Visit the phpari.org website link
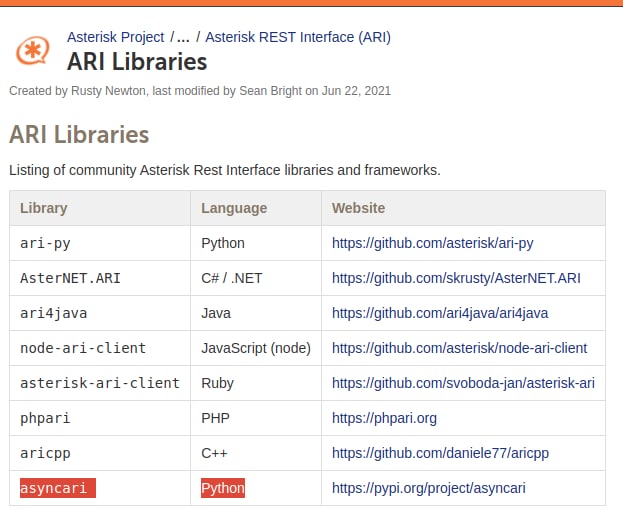Screen dimensions: 623x525 tap(384, 418)
